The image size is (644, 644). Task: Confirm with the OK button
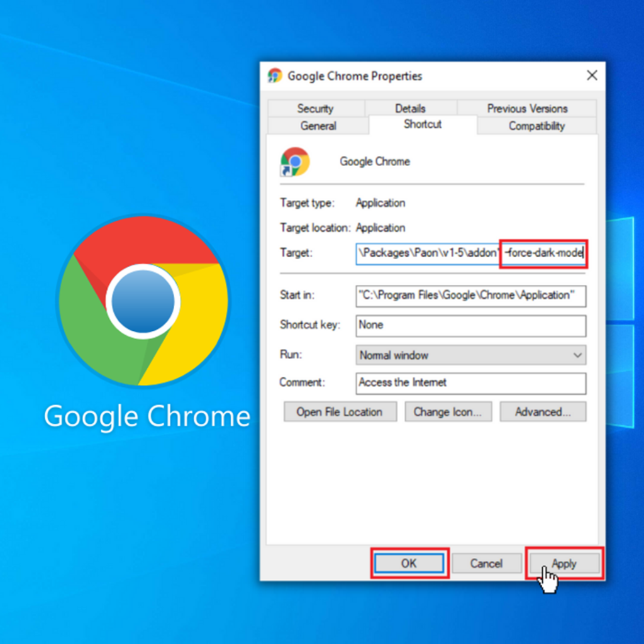[x=409, y=563]
